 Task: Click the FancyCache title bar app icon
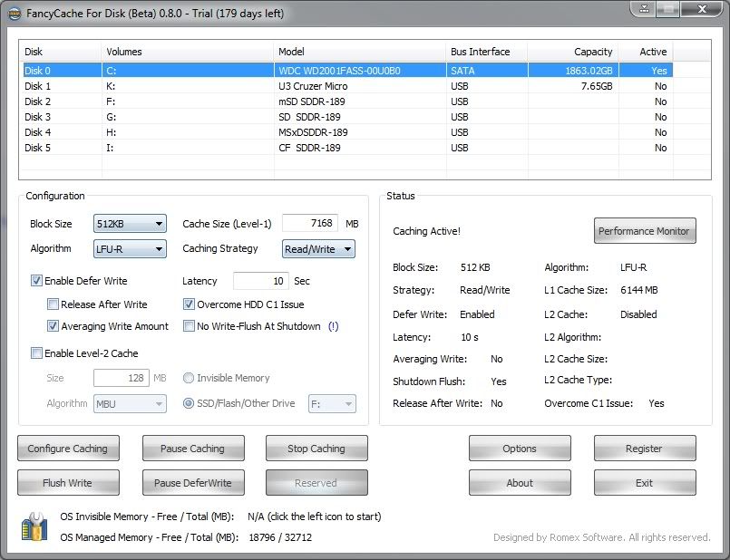pyautogui.click(x=12, y=11)
